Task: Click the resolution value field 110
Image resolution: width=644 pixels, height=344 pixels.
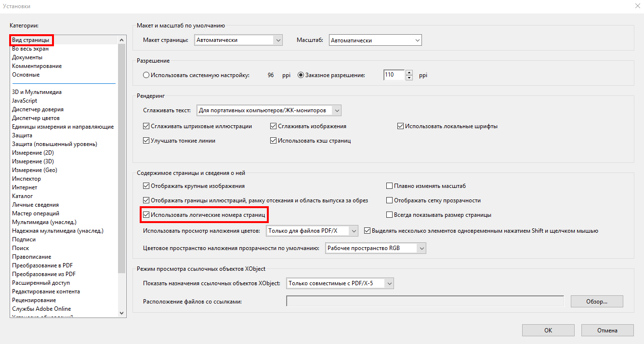Action: [x=394, y=75]
